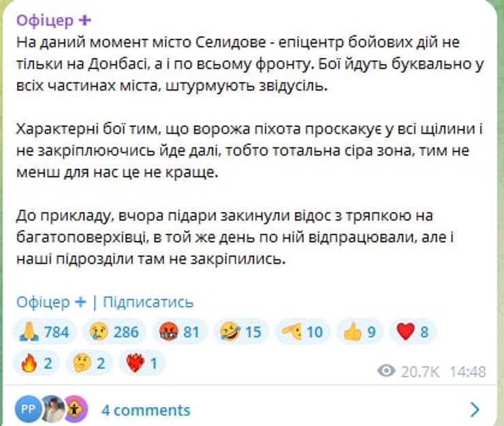Toggle the fire reaction (2)
The image size is (504, 426).
[37, 363]
